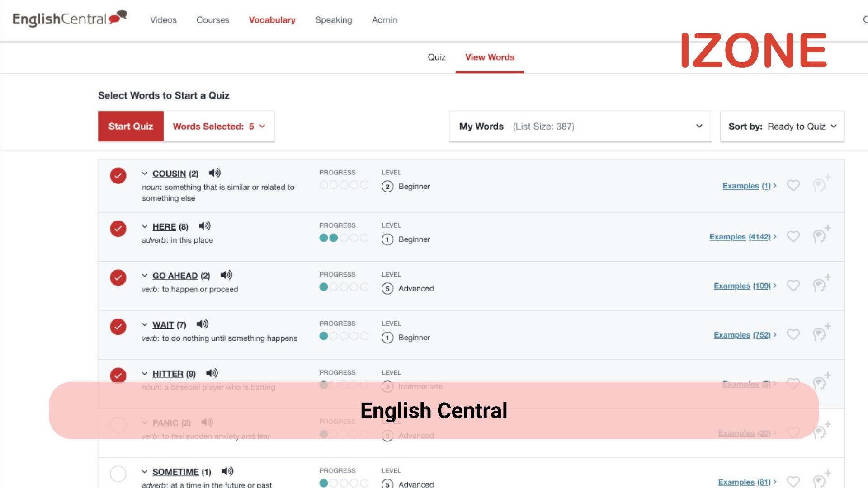The image size is (868, 488).
Task: Expand the HERE word details chevron
Action: [145, 226]
